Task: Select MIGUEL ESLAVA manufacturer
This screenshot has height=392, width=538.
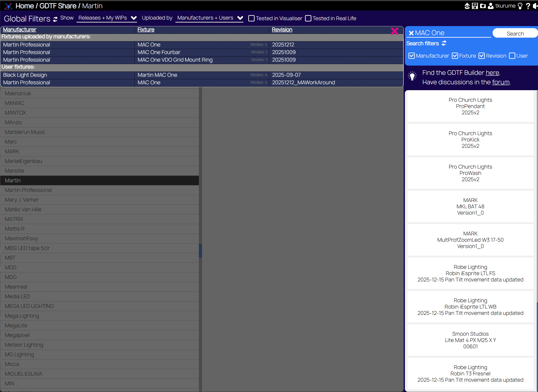Action: [x=99, y=374]
